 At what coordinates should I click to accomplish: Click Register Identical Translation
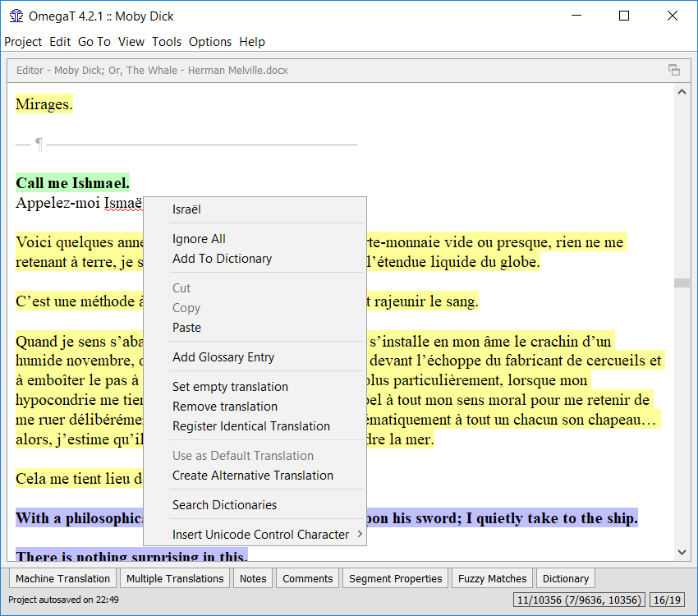click(x=255, y=426)
